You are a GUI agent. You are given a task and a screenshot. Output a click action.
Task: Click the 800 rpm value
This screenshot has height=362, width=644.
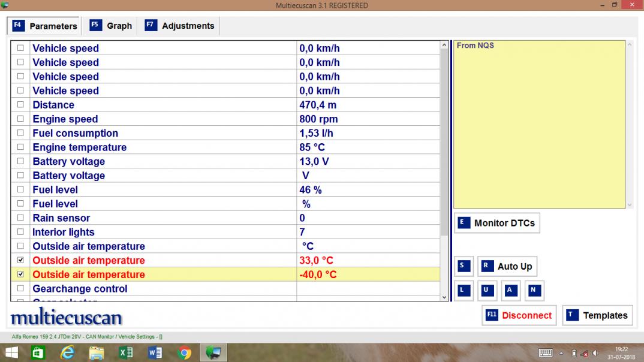click(x=318, y=119)
